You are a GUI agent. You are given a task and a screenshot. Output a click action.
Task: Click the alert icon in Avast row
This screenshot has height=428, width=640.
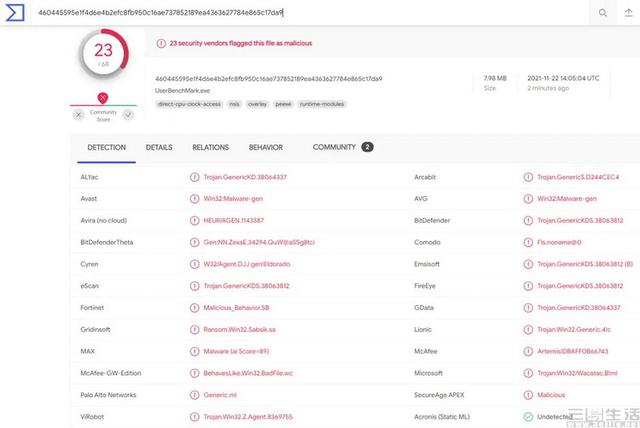[195, 199]
